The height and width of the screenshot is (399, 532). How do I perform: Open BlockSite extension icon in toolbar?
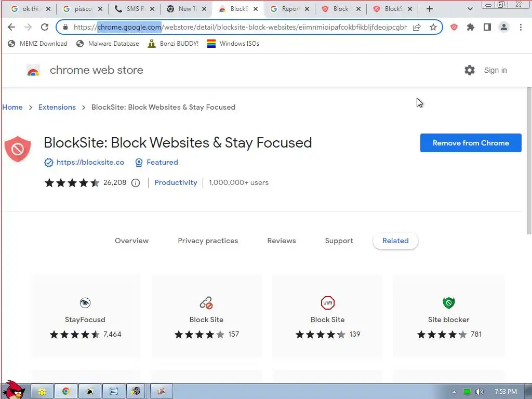(x=454, y=27)
